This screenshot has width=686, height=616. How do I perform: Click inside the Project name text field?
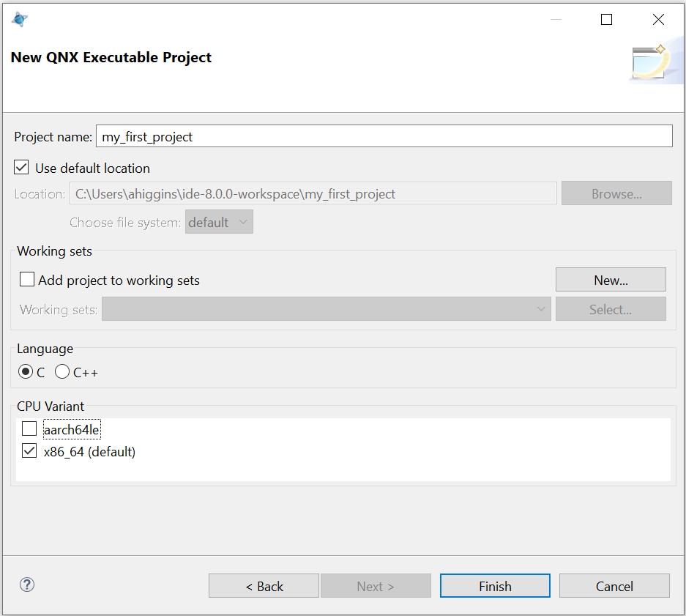[293, 136]
